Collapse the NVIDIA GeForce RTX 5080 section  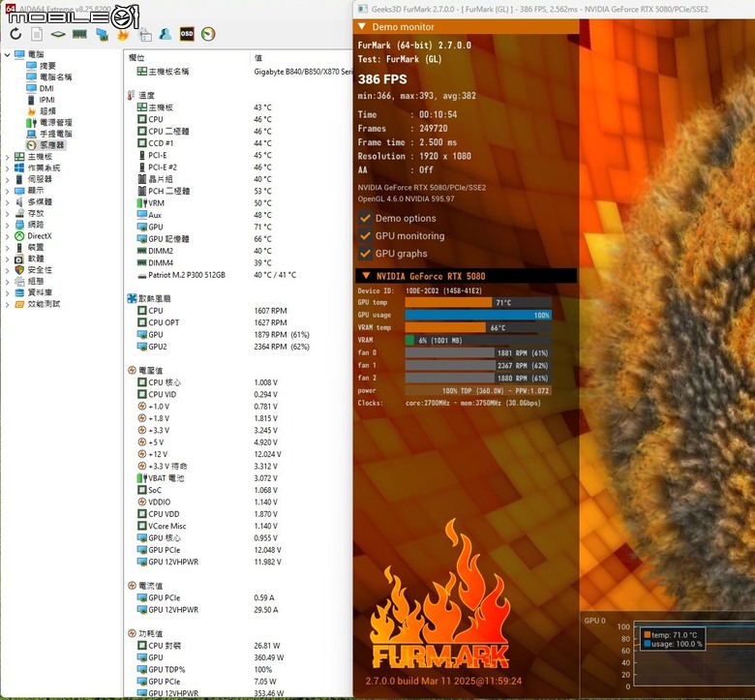(x=466, y=276)
